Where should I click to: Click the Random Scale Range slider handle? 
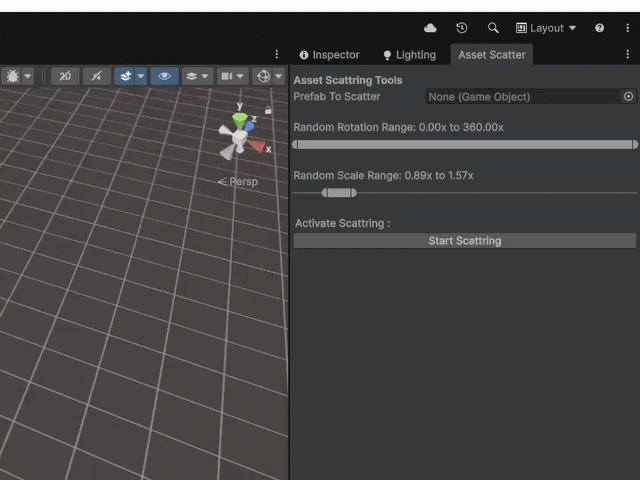339,193
